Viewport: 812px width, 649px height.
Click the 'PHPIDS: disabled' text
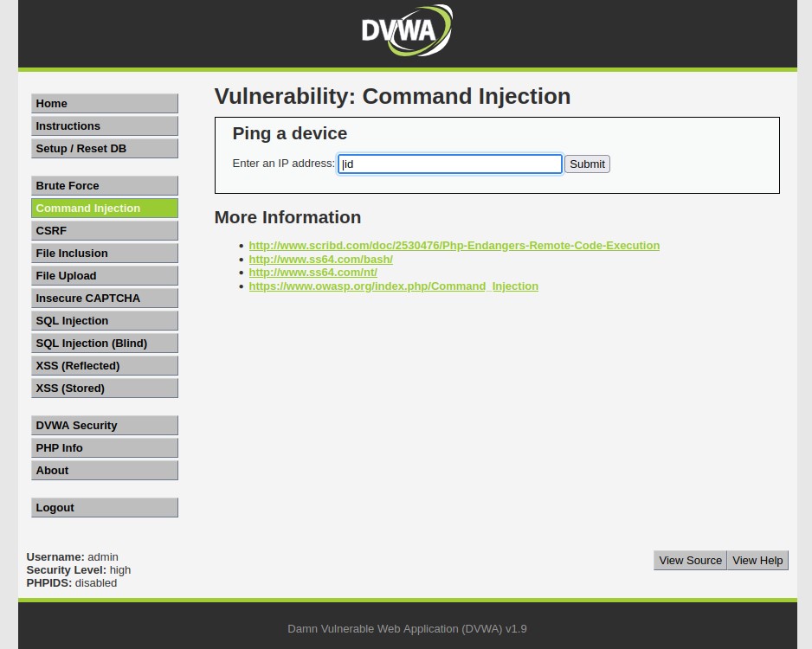pyautogui.click(x=72, y=582)
